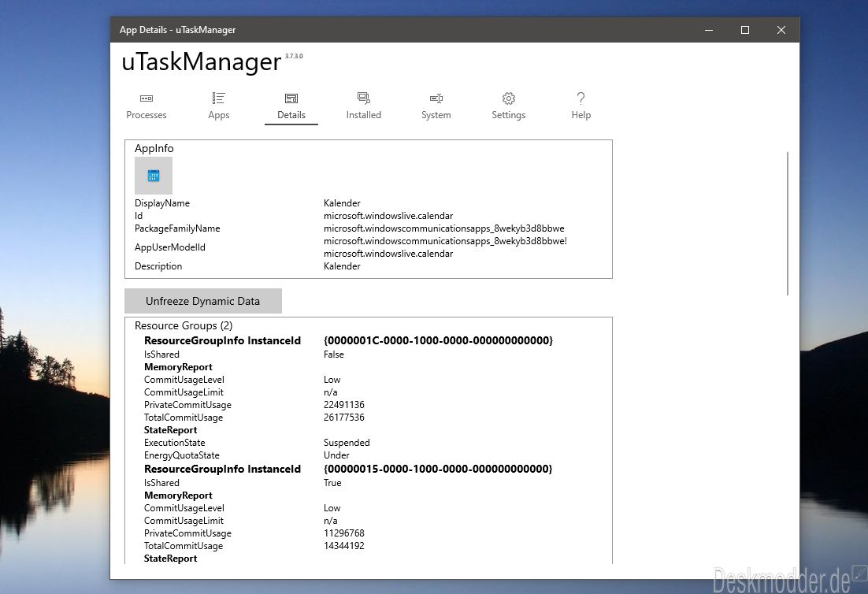Select instance ID {0000001C-0000-1000-0000-000000000000}
868x594 pixels.
coord(439,340)
